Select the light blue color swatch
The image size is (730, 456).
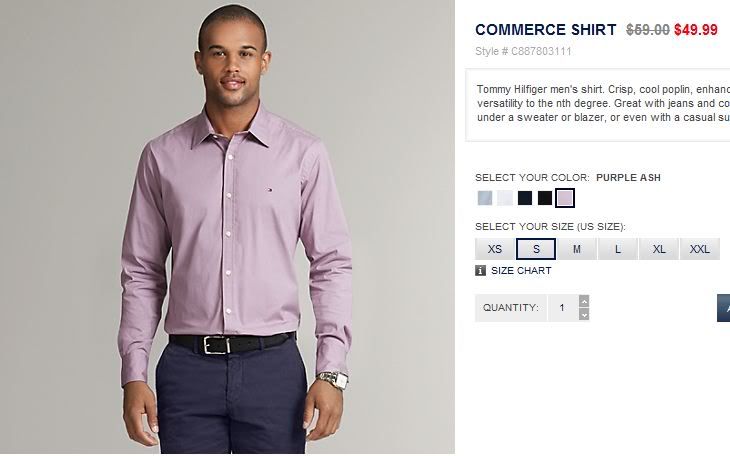[485, 198]
